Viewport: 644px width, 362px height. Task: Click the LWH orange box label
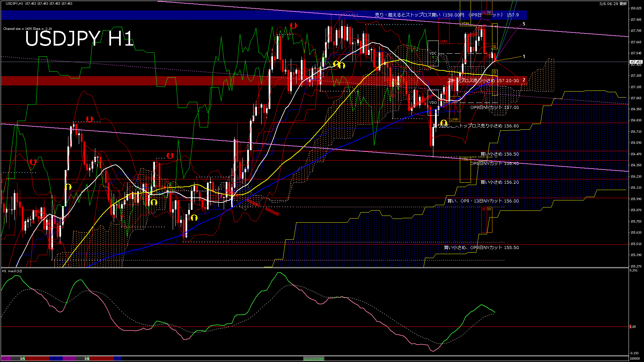[454, 119]
